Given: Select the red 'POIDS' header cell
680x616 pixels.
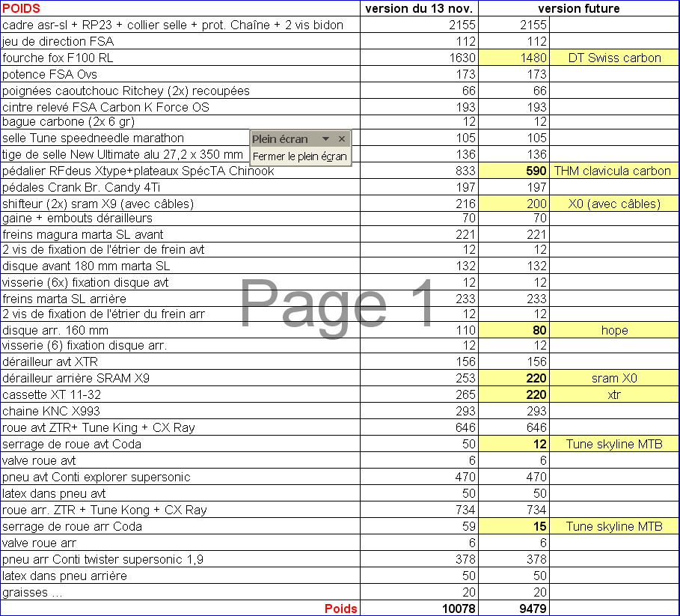Looking at the screenshot, I should (180, 8).
